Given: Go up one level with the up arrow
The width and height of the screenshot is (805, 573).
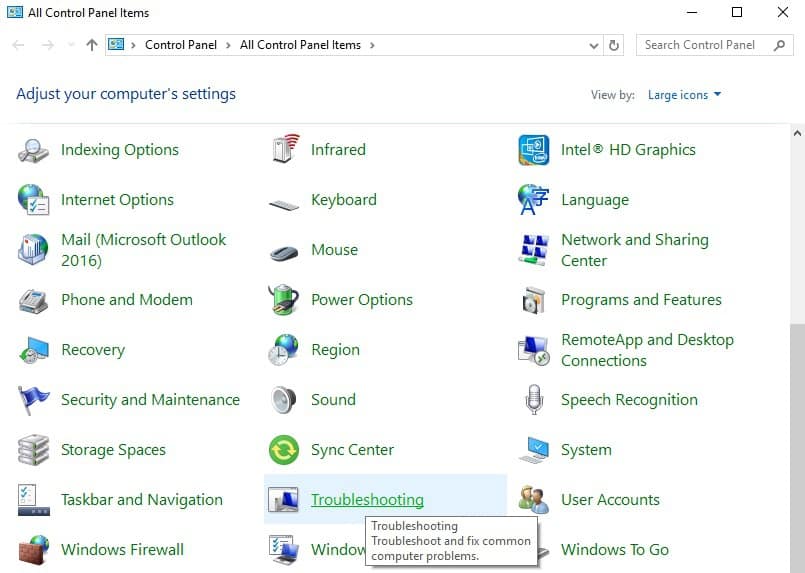Looking at the screenshot, I should coord(92,45).
